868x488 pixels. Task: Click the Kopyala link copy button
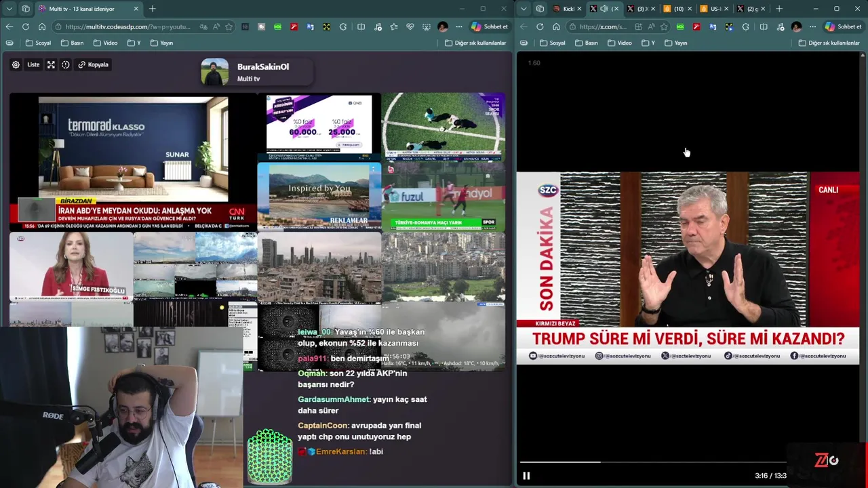point(93,64)
